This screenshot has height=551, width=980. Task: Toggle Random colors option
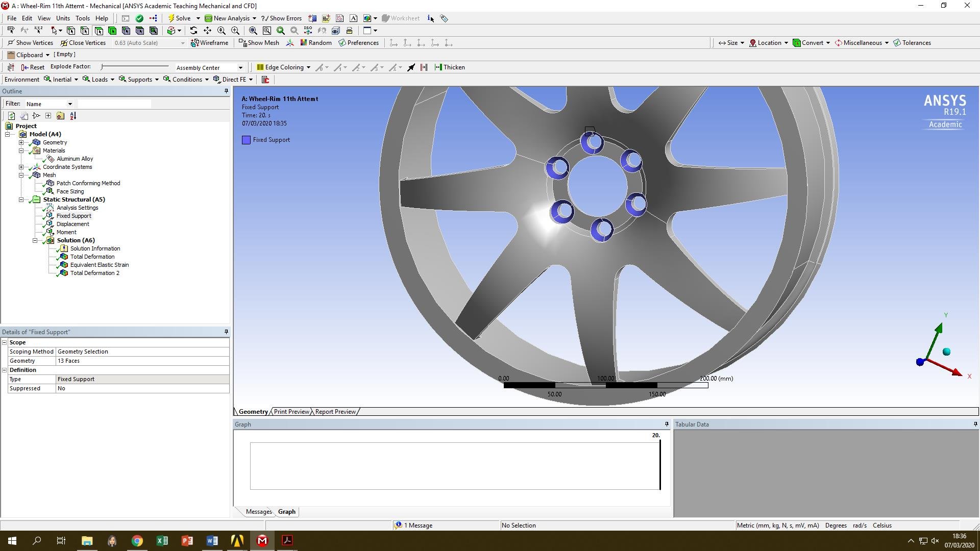316,43
